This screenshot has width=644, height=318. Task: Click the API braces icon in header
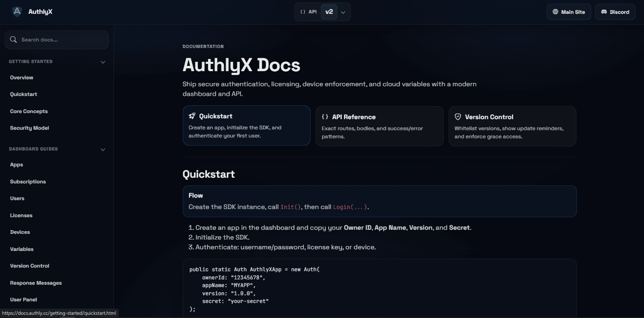coord(303,12)
